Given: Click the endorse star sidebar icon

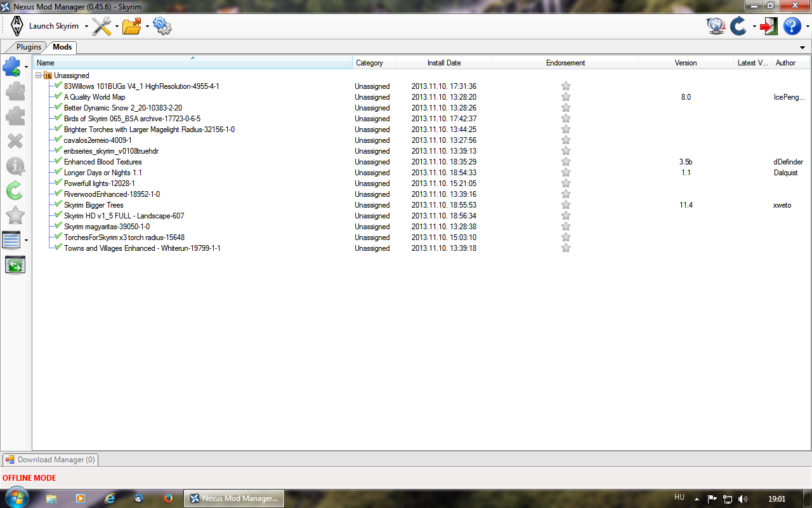Looking at the screenshot, I should point(15,215).
